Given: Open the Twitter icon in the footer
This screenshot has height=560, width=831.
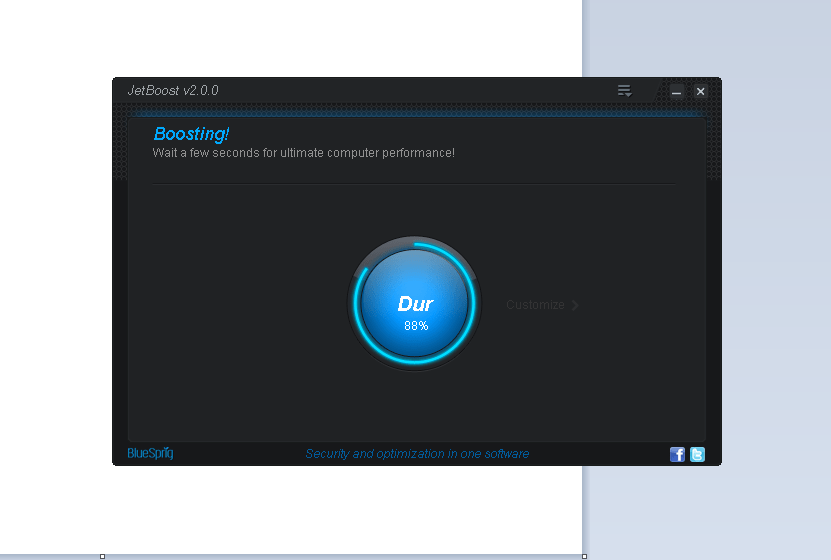Looking at the screenshot, I should (697, 455).
